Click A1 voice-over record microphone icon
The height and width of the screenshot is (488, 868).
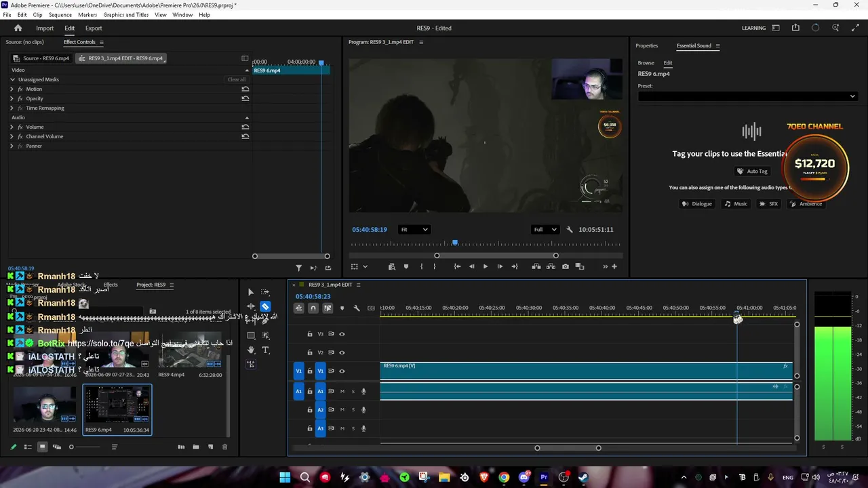click(x=363, y=391)
